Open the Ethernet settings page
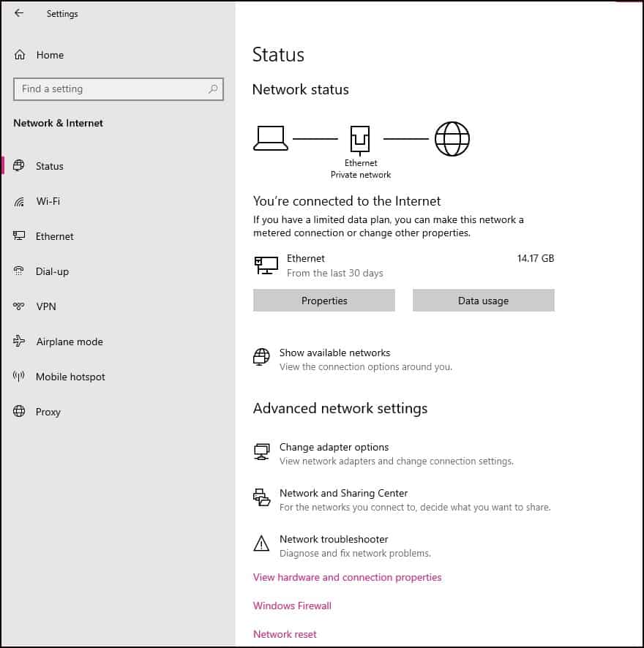This screenshot has height=648, width=644. pos(54,236)
